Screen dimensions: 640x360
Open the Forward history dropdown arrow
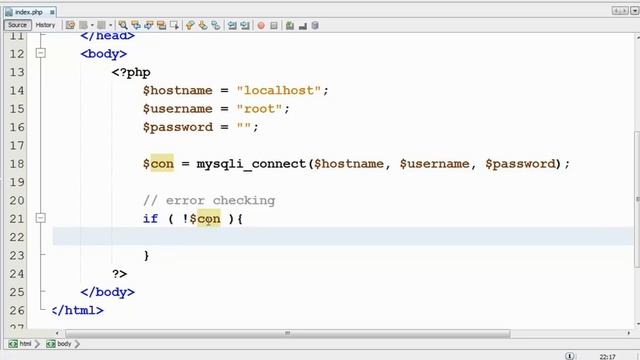click(111, 25)
